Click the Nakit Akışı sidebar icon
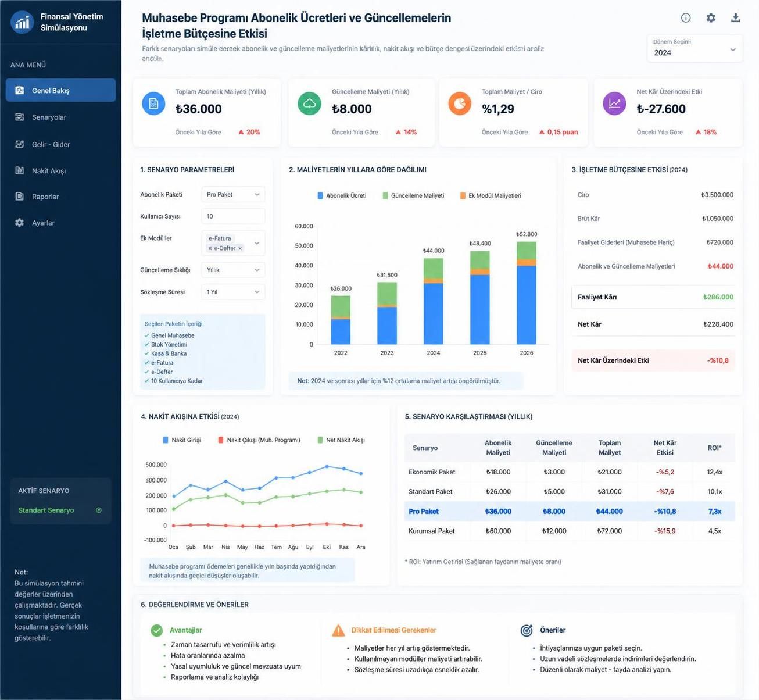The height and width of the screenshot is (700, 759). coord(20,170)
